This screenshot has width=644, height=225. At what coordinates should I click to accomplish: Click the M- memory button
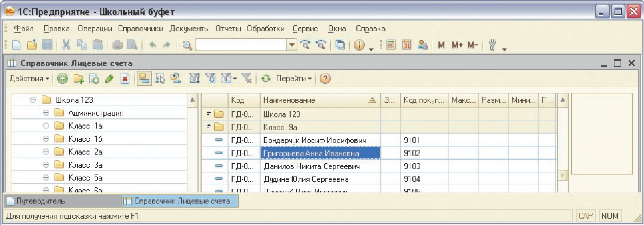point(473,45)
